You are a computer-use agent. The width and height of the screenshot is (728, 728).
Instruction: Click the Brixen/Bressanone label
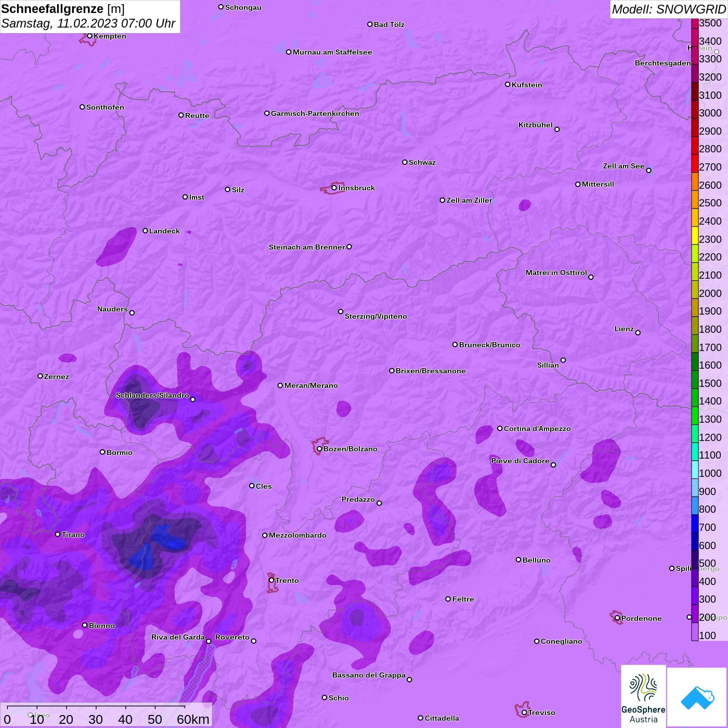(x=431, y=371)
